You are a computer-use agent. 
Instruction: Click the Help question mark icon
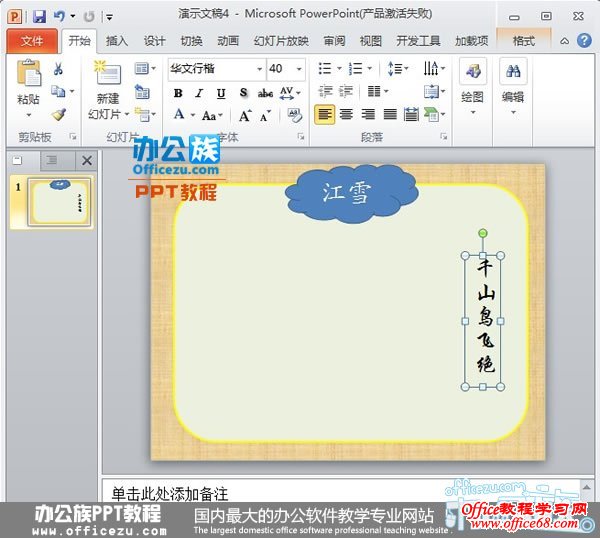583,41
